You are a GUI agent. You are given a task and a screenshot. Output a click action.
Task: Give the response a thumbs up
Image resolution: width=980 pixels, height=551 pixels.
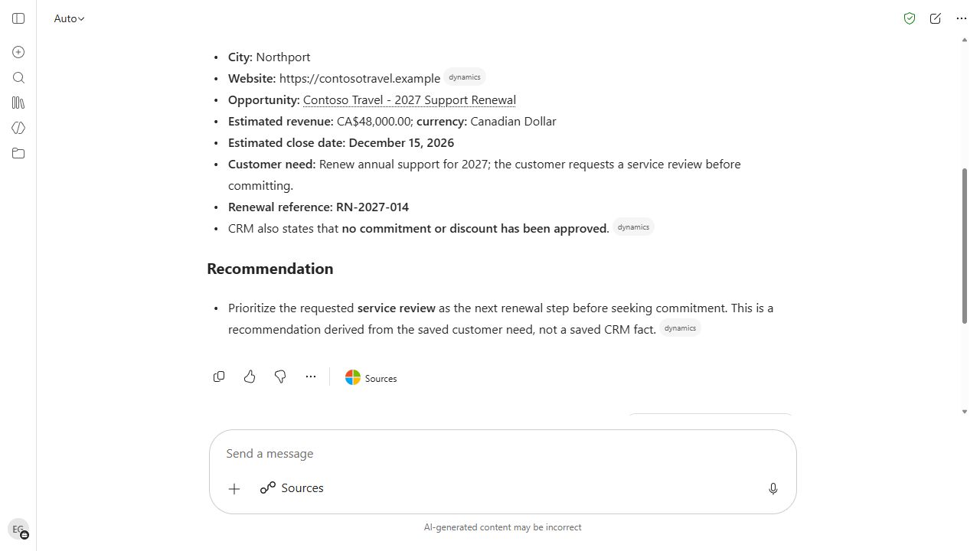pyautogui.click(x=250, y=377)
